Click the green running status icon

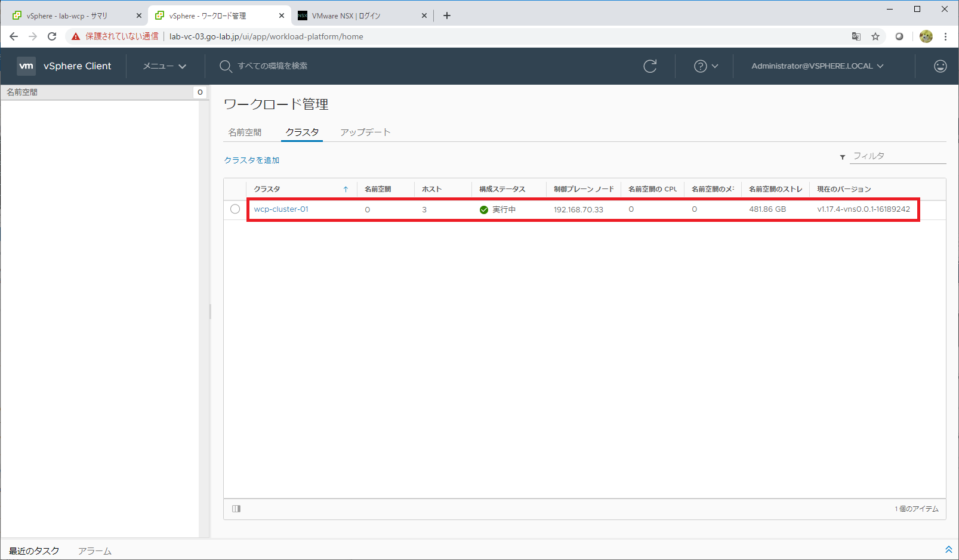pyautogui.click(x=484, y=210)
